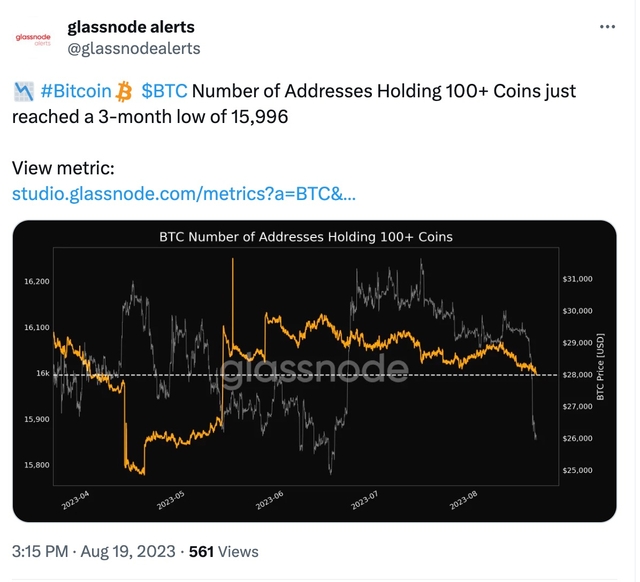
Task: Open the studio.glassnode.com metric link
Action: (x=183, y=192)
